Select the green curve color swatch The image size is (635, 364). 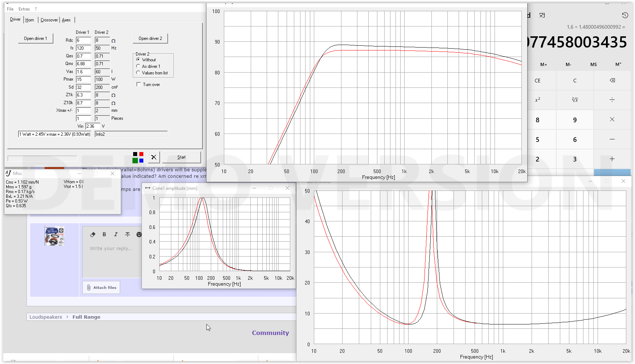point(135,160)
